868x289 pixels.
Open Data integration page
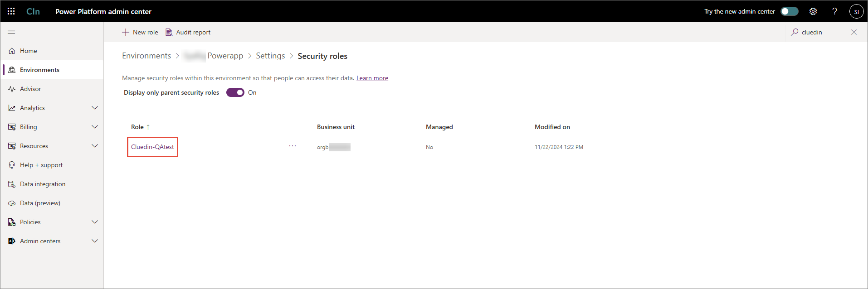tap(52, 184)
